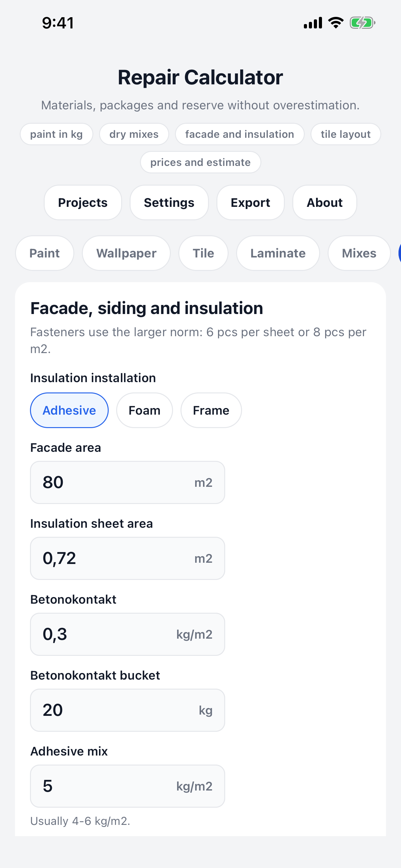Open the Projects button
This screenshot has width=401, height=868.
click(83, 202)
